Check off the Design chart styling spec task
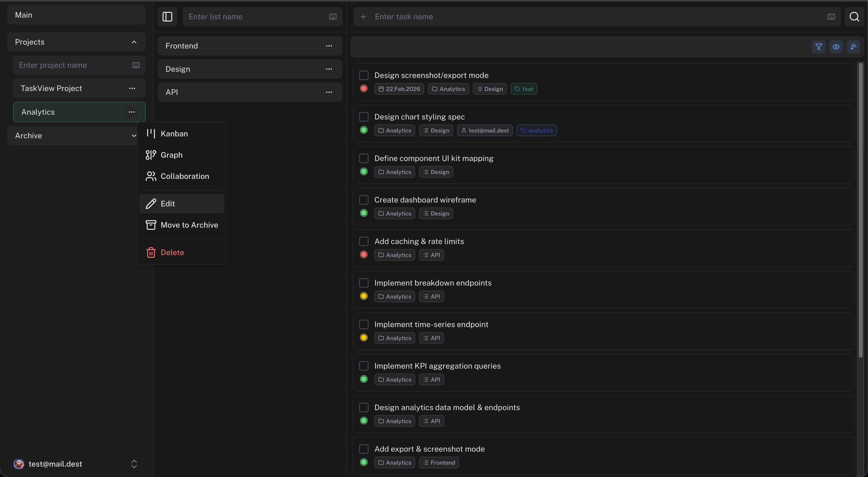The height and width of the screenshot is (477, 868). point(364,117)
